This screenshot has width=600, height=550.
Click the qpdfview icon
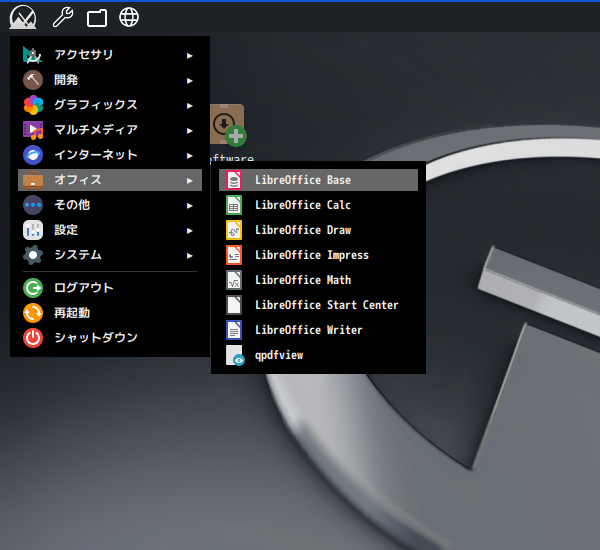[234, 355]
